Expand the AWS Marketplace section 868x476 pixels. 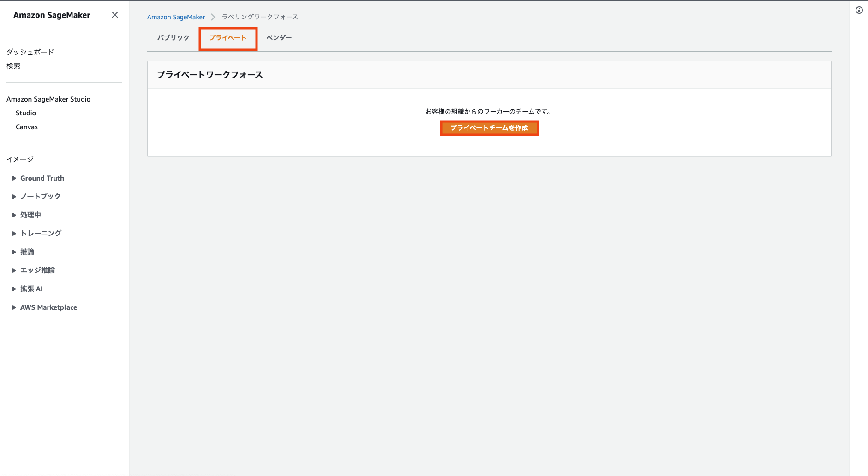pos(14,307)
